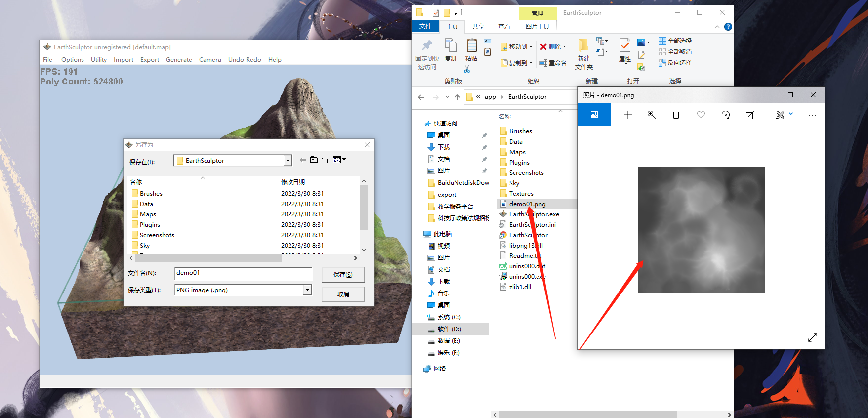Click the Explorer back arrow
This screenshot has width=868, height=418.
tap(421, 97)
